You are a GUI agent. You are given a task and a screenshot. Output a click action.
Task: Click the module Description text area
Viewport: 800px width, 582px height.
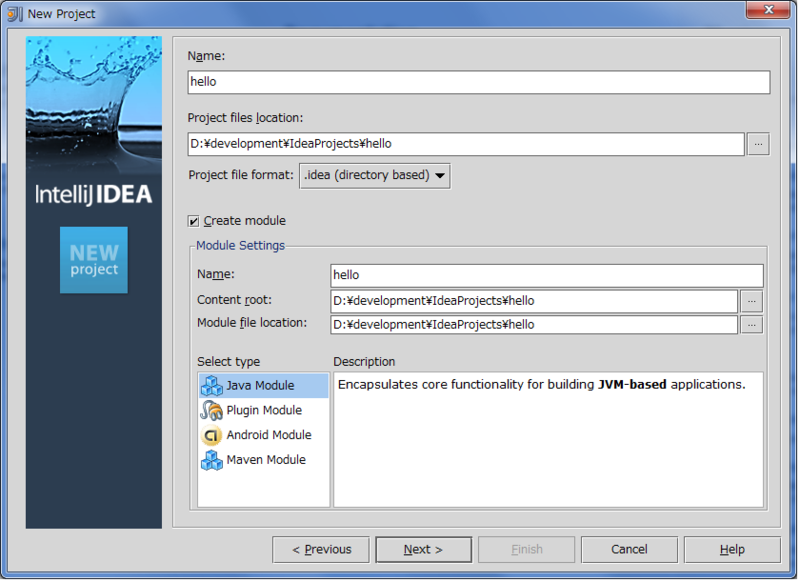pyautogui.click(x=548, y=440)
